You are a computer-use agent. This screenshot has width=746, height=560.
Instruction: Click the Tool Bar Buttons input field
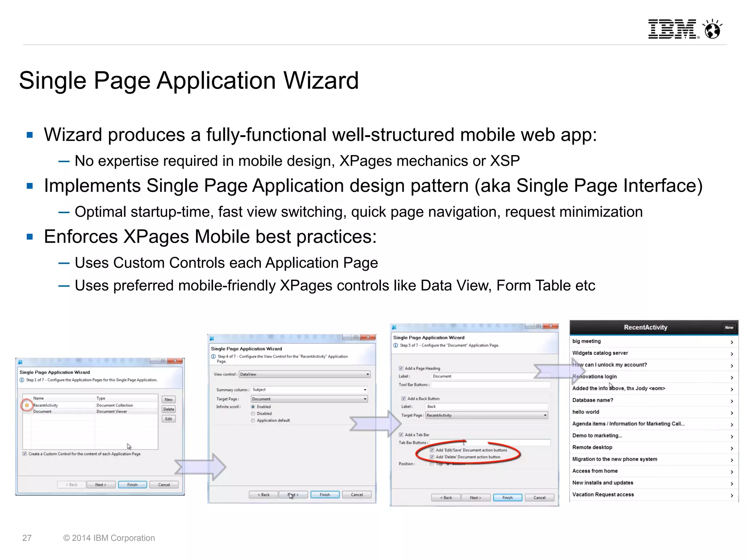click(490, 385)
